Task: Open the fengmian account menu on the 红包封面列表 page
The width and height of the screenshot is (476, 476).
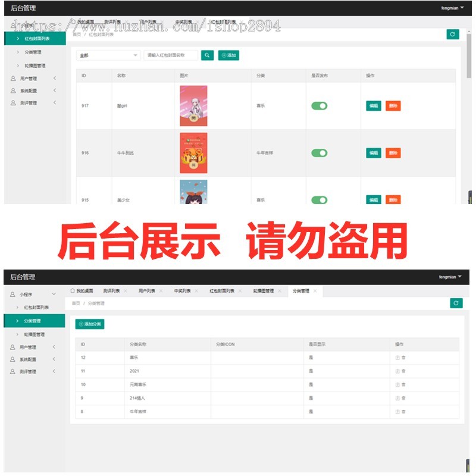Action: coord(452,8)
